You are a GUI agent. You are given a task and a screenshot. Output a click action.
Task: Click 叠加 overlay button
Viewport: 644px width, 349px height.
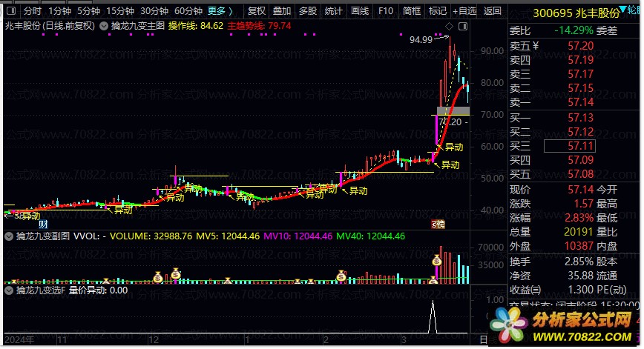[x=282, y=11]
